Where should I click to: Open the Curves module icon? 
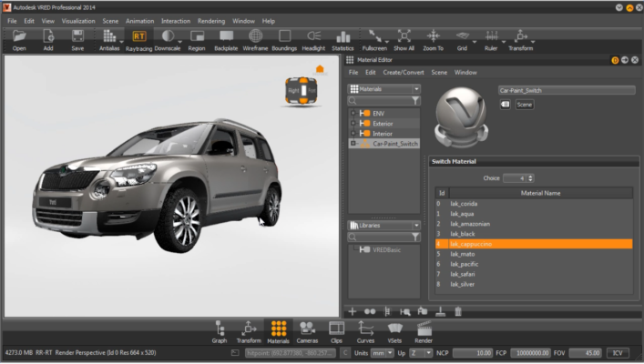pos(365,332)
